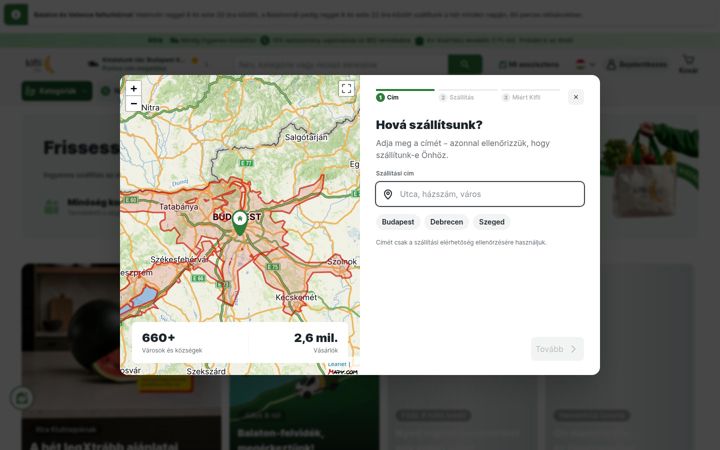The width and height of the screenshot is (720, 450).
Task: Click the Tatabánya label on the map
Action: click(179, 207)
